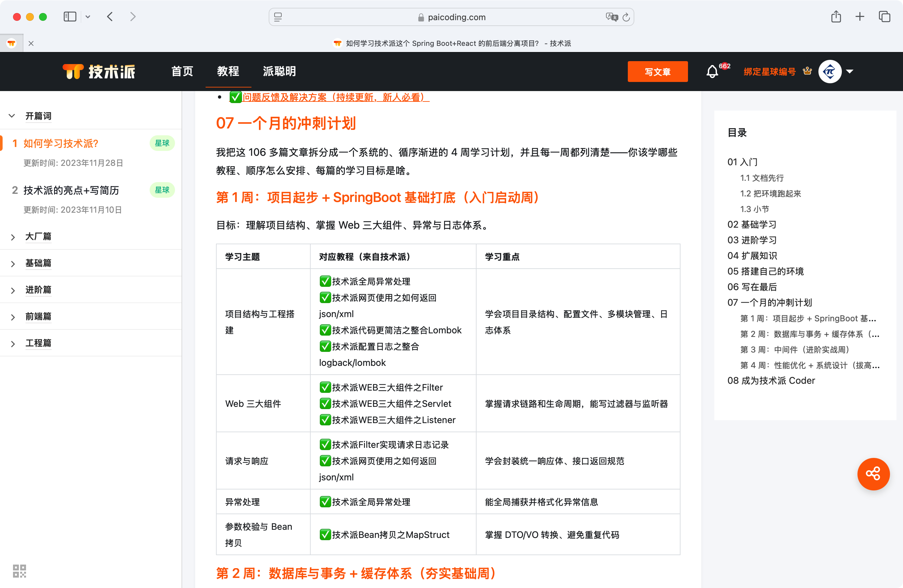The height and width of the screenshot is (588, 903).
Task: Click the notification bell icon
Action: [712, 71]
